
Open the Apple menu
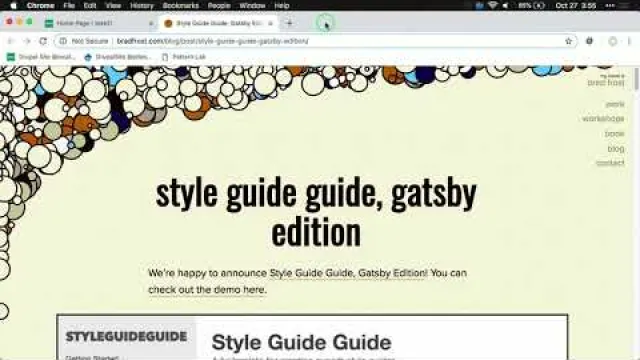(13, 6)
